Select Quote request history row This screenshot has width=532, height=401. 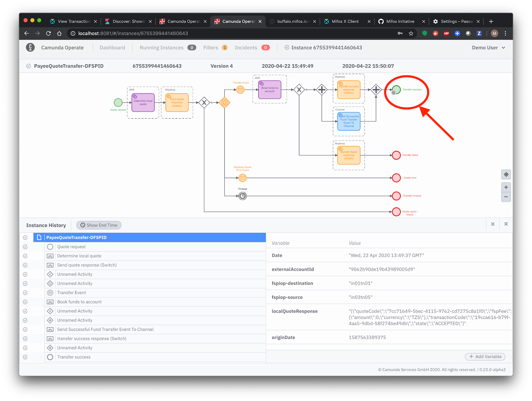(x=155, y=247)
